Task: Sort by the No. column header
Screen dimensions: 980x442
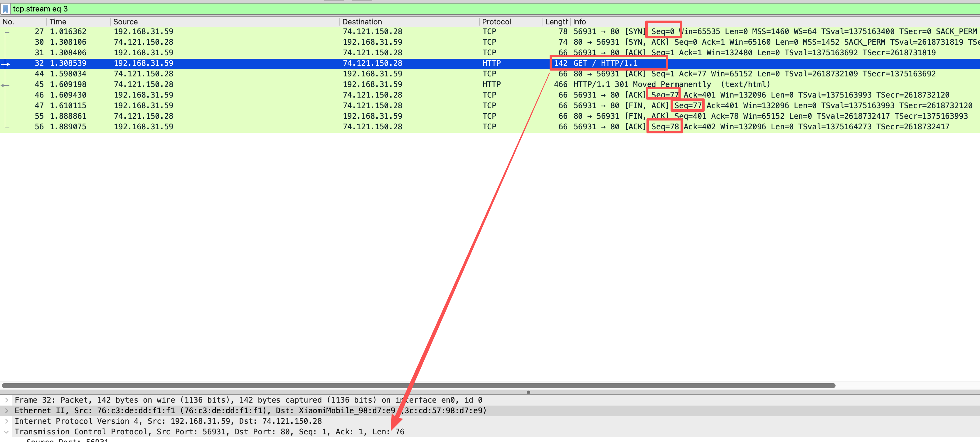Action: (x=9, y=22)
